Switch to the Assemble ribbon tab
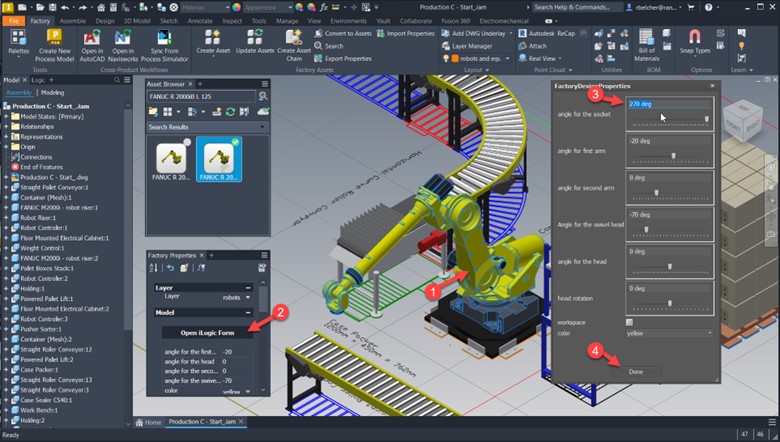The height and width of the screenshot is (442, 780). point(73,21)
